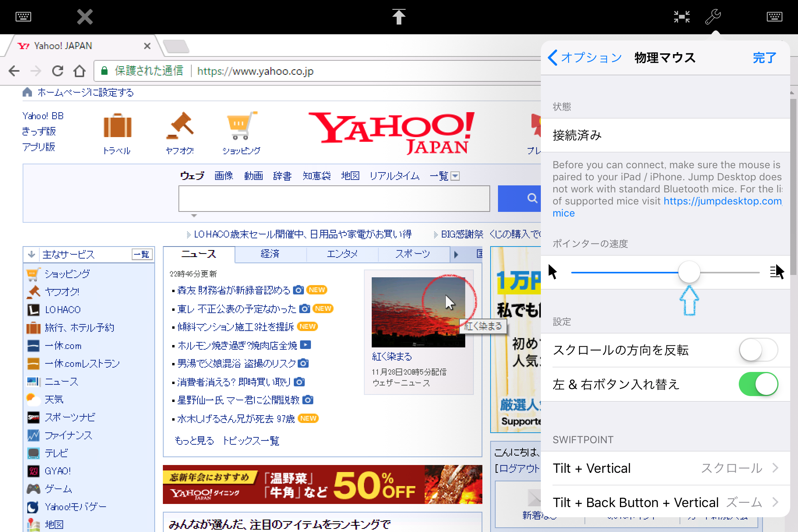Open the wrench settings icon
The height and width of the screenshot is (532, 798).
point(713,17)
